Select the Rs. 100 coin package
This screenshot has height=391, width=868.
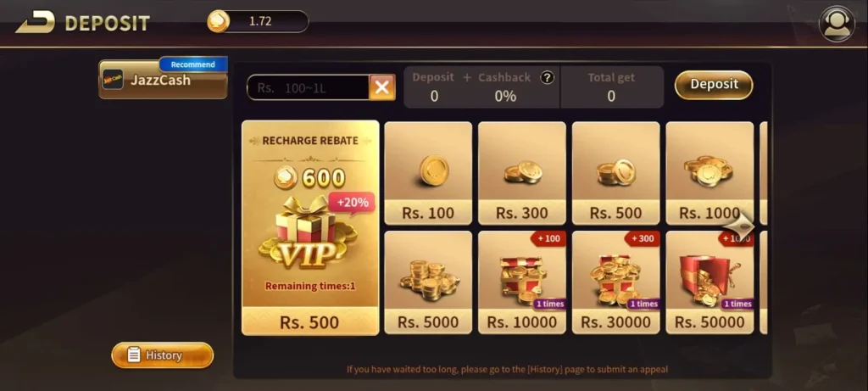pos(428,173)
